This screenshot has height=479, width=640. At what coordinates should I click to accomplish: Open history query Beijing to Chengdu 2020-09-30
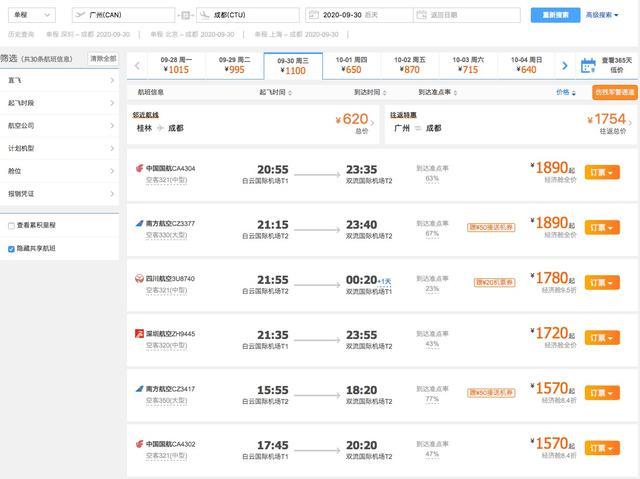pyautogui.click(x=192, y=34)
